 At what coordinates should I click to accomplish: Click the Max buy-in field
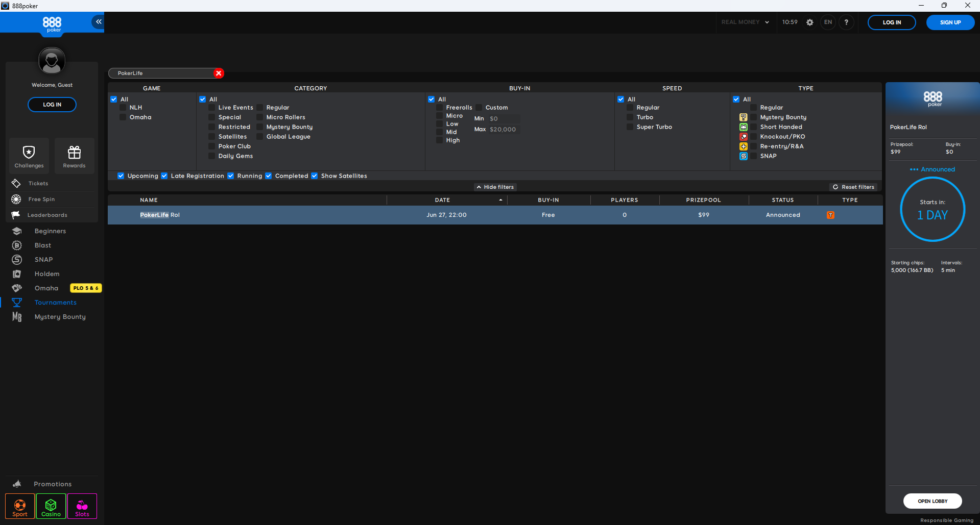(x=504, y=130)
